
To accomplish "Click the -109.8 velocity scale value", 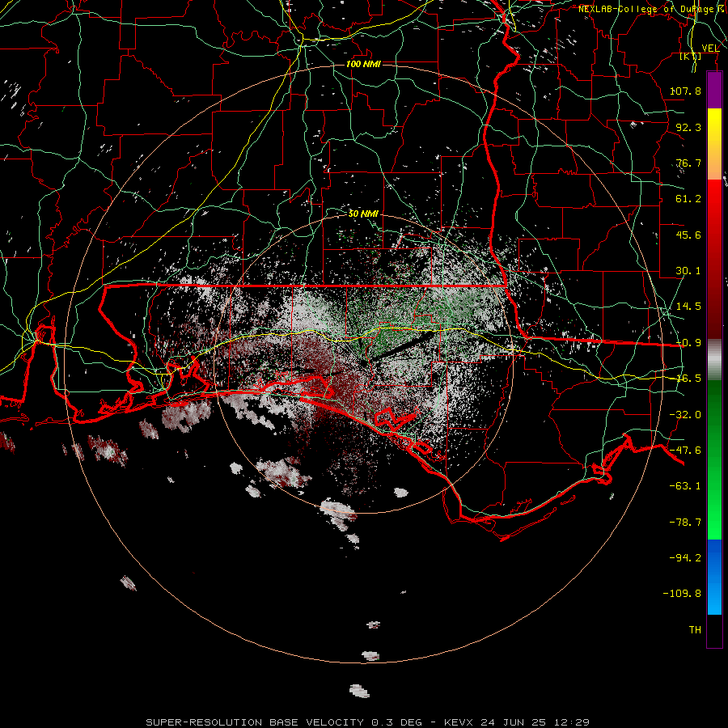I will 682,594.
